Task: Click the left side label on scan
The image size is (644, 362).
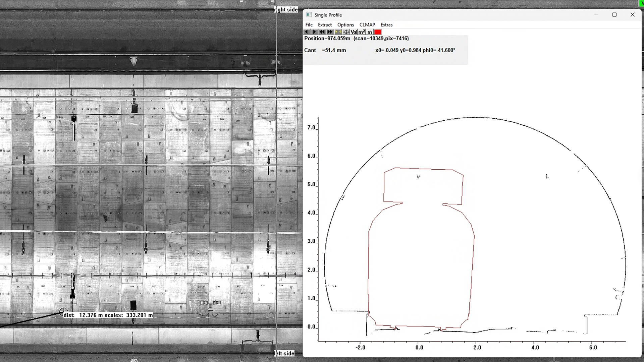Action: click(x=284, y=353)
